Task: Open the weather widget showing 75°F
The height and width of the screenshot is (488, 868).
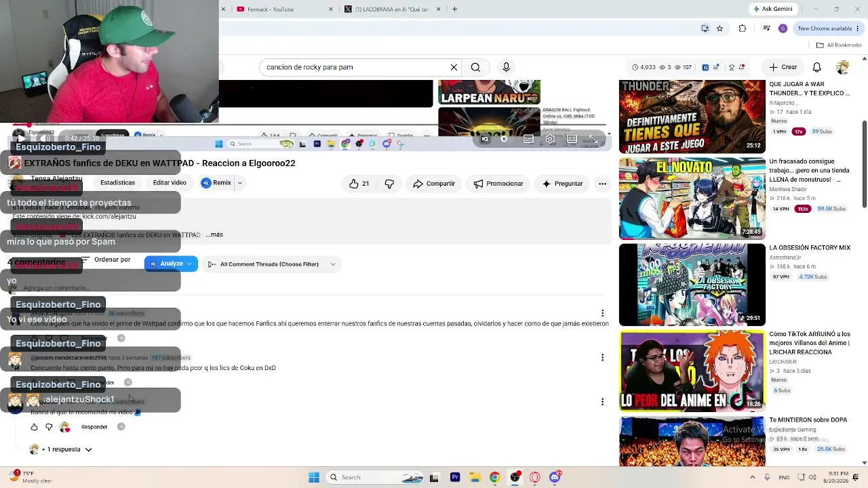Action: coord(28,477)
